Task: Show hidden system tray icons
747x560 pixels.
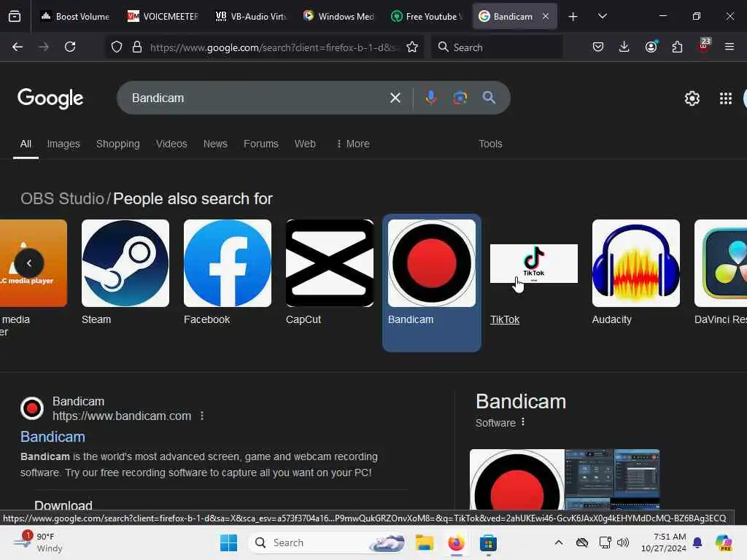Action: pos(559,542)
